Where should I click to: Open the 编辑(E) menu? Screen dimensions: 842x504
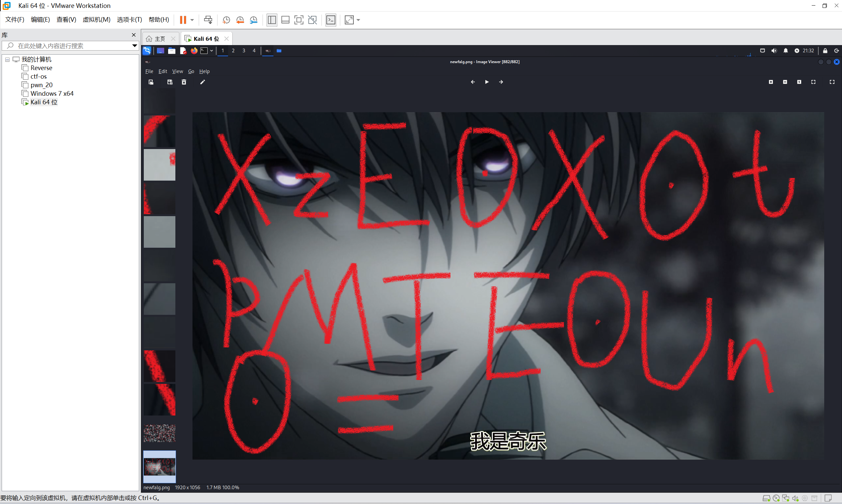(40, 19)
